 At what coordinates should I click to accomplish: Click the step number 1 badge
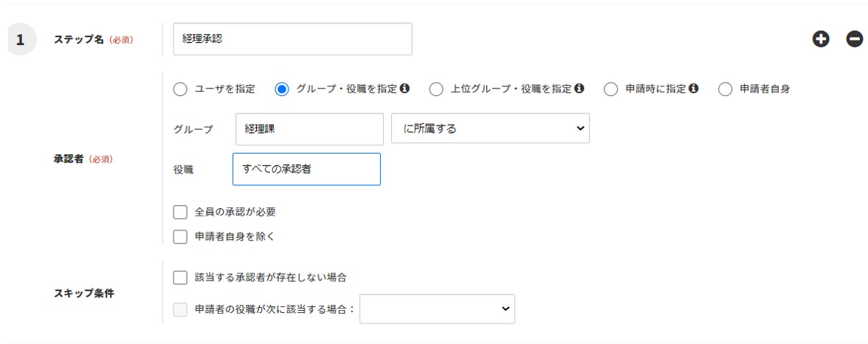21,40
